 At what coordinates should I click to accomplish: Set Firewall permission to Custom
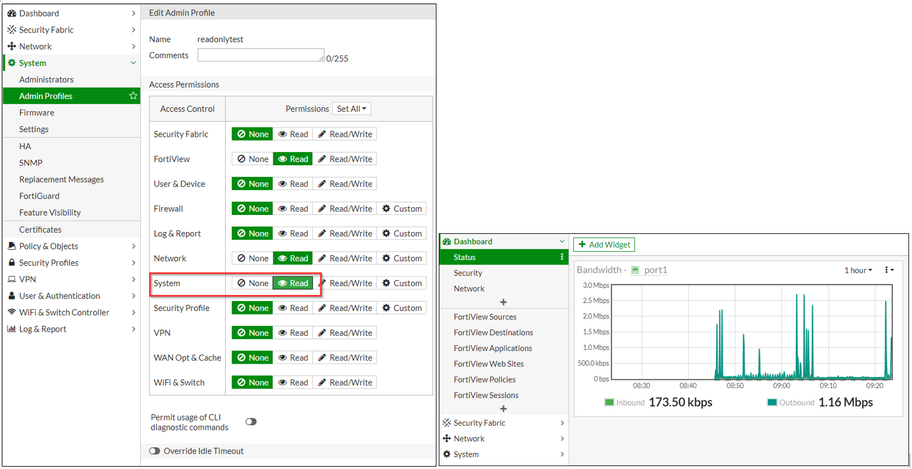click(401, 209)
